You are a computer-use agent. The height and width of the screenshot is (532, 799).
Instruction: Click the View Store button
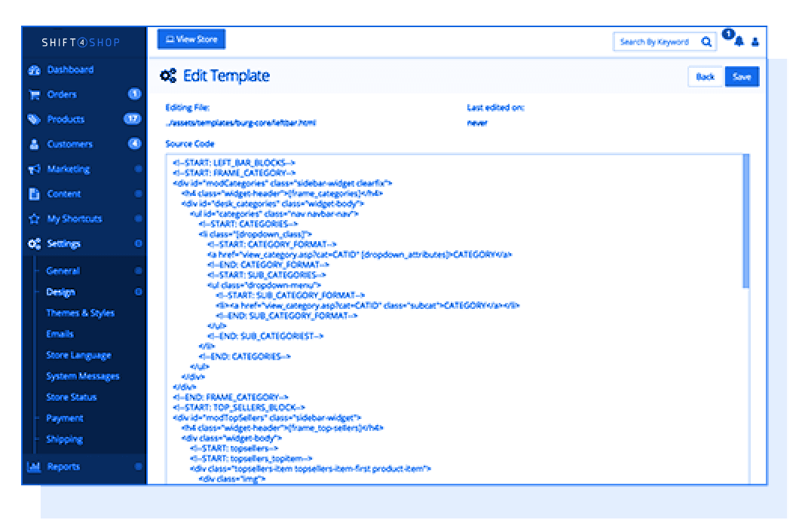pyautogui.click(x=191, y=39)
